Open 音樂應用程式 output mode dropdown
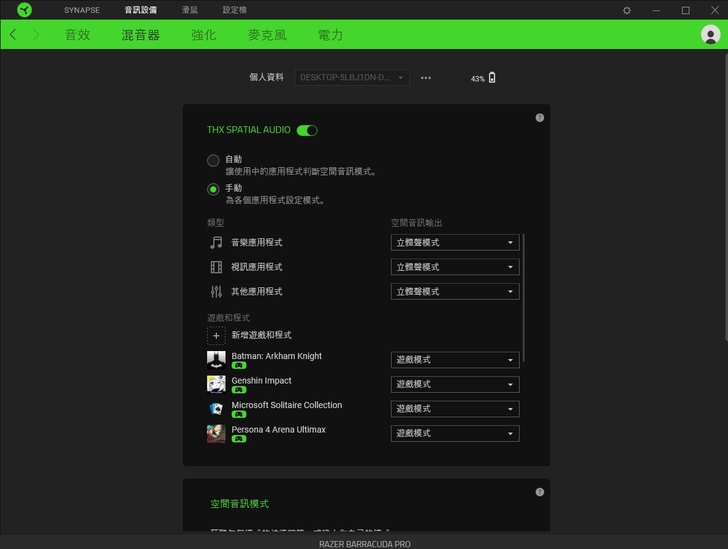The height and width of the screenshot is (549, 728). click(455, 242)
